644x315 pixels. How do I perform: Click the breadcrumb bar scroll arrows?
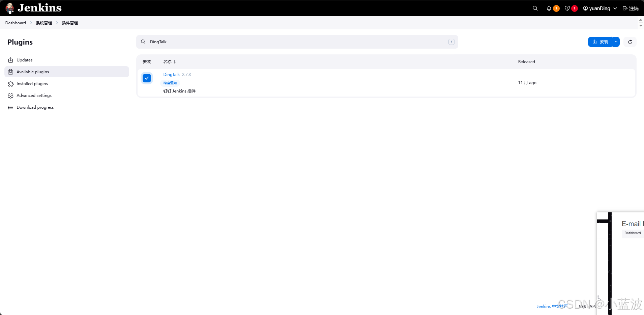(641, 23)
